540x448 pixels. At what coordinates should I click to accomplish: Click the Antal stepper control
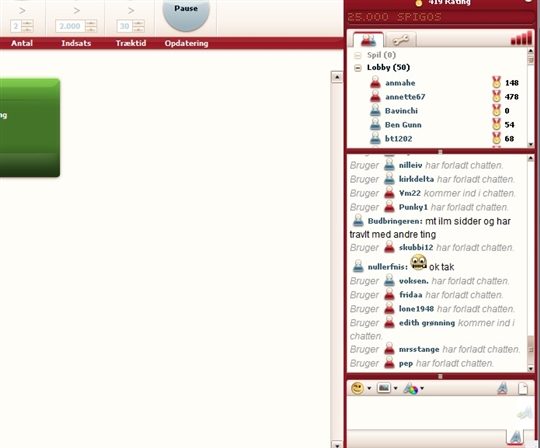tap(28, 26)
